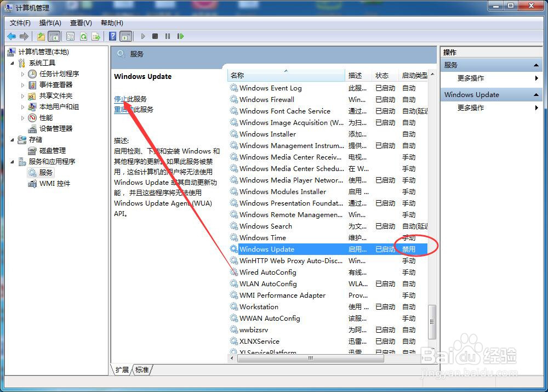Click the vertical scrollbar thumb of services list
Viewport: 548px width, 392px height.
pos(432,322)
